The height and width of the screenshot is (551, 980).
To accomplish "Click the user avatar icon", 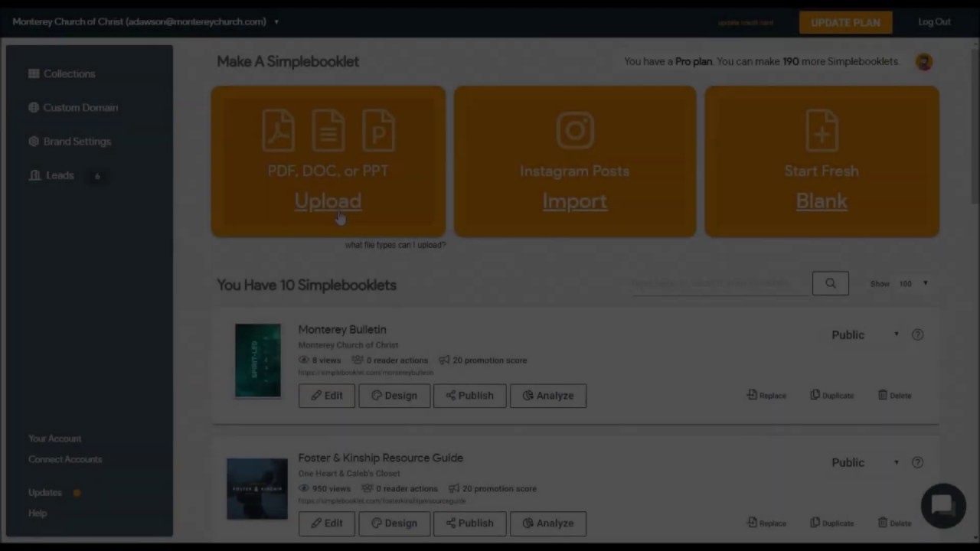I will click(x=924, y=62).
